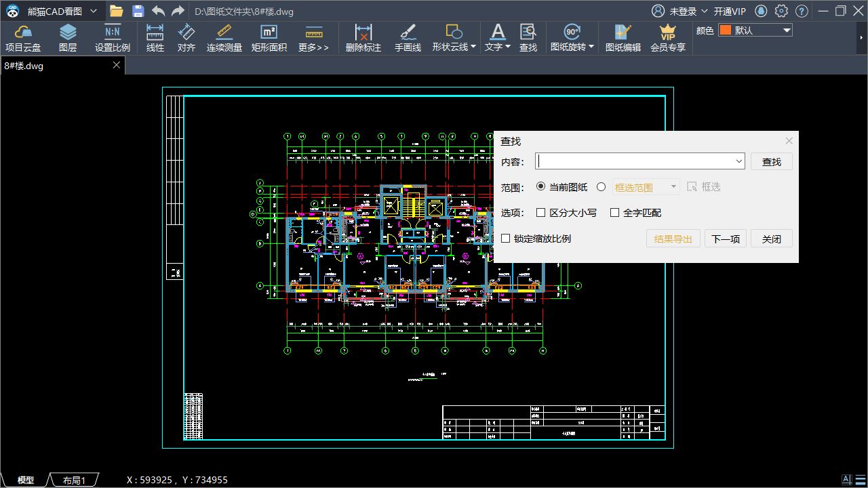The width and height of the screenshot is (868, 488).
Task: Check the 全字匹配 whole-word match option
Action: [x=615, y=212]
